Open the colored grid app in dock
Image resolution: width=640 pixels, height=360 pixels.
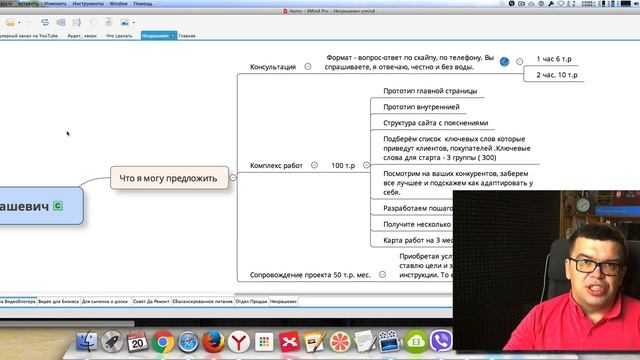click(x=264, y=342)
